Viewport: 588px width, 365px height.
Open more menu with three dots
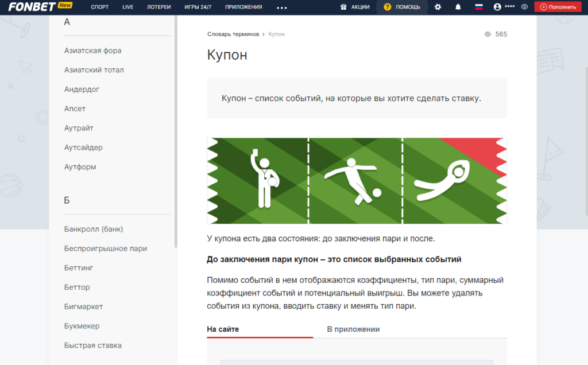[x=281, y=7]
